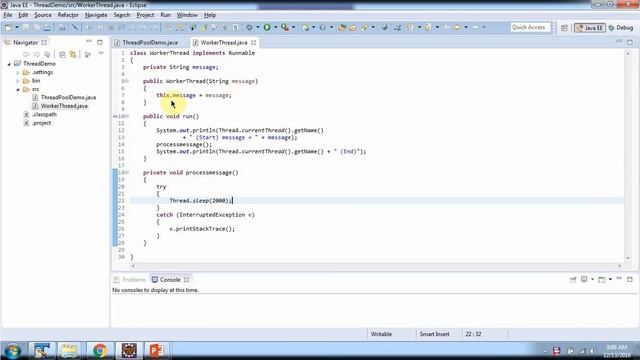Open the New file dropdown arrow
The height and width of the screenshot is (360, 640).
click(16, 27)
